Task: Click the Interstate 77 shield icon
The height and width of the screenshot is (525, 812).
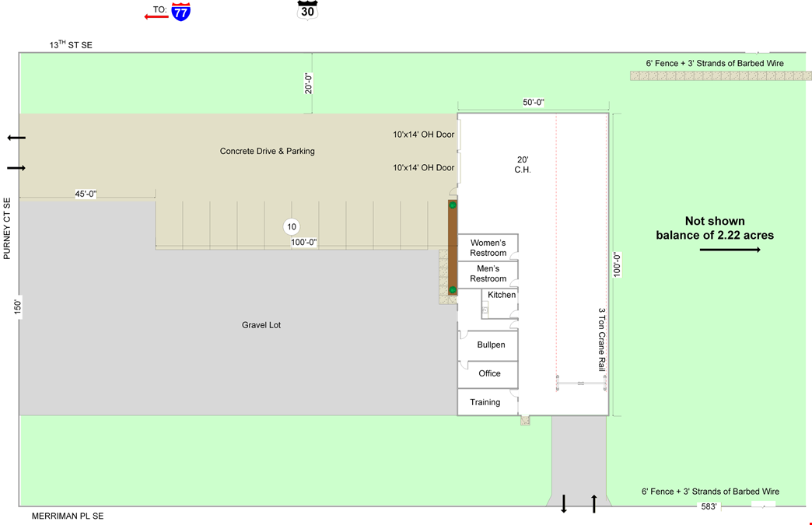Action: pyautogui.click(x=180, y=12)
